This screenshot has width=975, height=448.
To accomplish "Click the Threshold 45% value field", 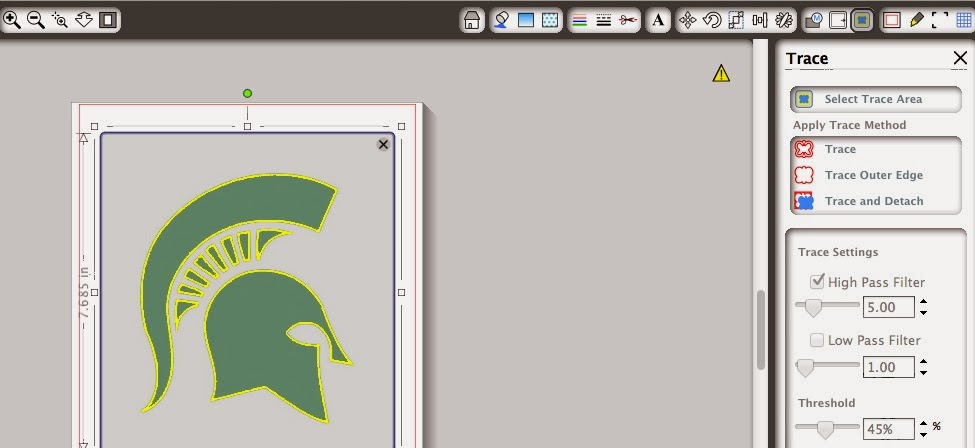I will 889,429.
